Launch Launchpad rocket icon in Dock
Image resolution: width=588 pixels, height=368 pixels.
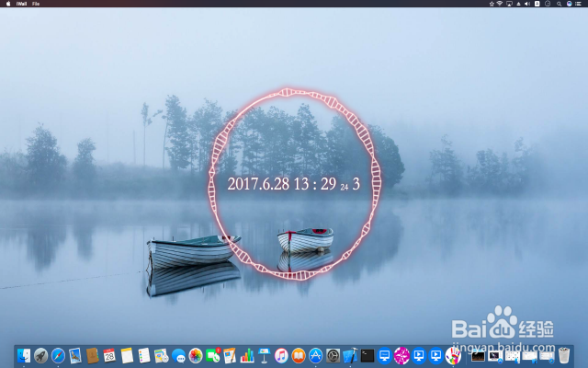point(40,355)
